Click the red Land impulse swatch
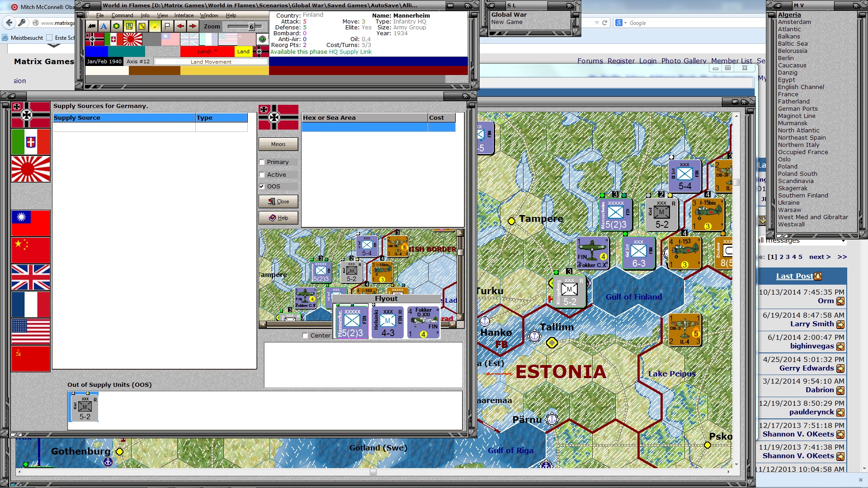 (207, 52)
